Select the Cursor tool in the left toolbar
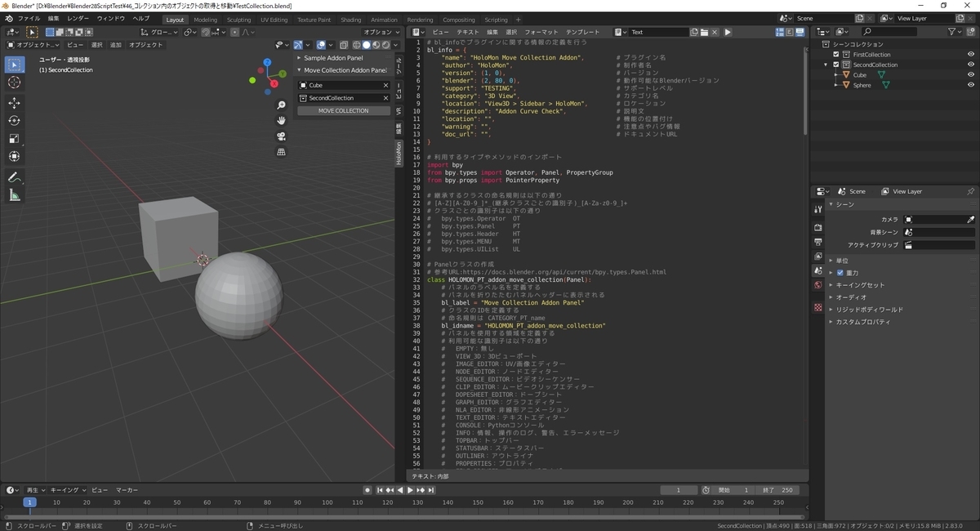Viewport: 980px width, 531px height. coord(15,83)
